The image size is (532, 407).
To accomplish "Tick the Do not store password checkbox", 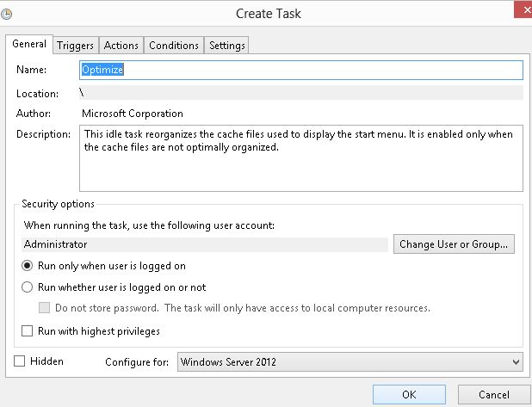I will click(46, 307).
